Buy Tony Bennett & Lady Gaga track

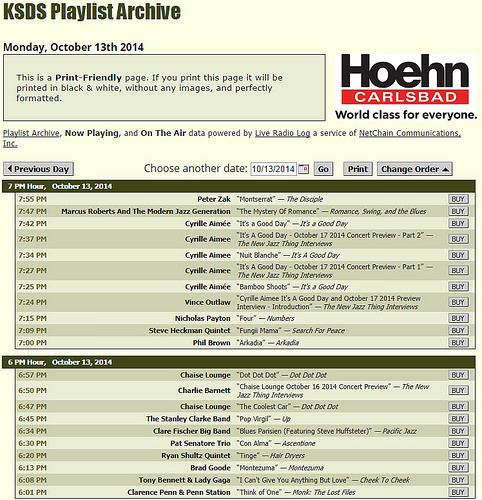tap(458, 480)
